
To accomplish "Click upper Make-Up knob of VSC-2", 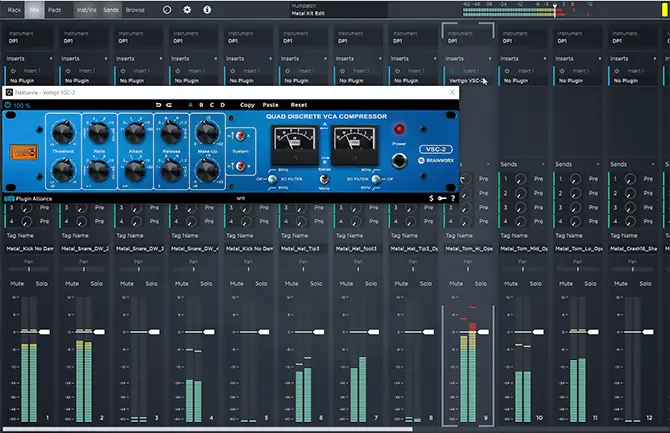I will (x=207, y=132).
